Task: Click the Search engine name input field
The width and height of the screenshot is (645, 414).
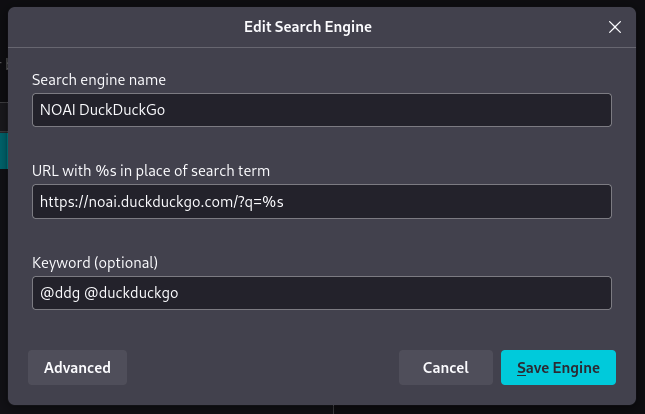Action: [321, 110]
